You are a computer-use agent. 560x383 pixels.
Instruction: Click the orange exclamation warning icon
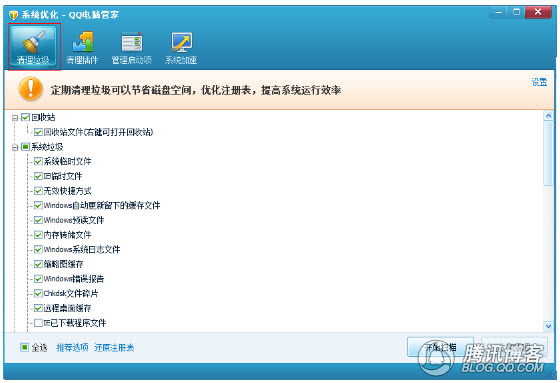(31, 89)
